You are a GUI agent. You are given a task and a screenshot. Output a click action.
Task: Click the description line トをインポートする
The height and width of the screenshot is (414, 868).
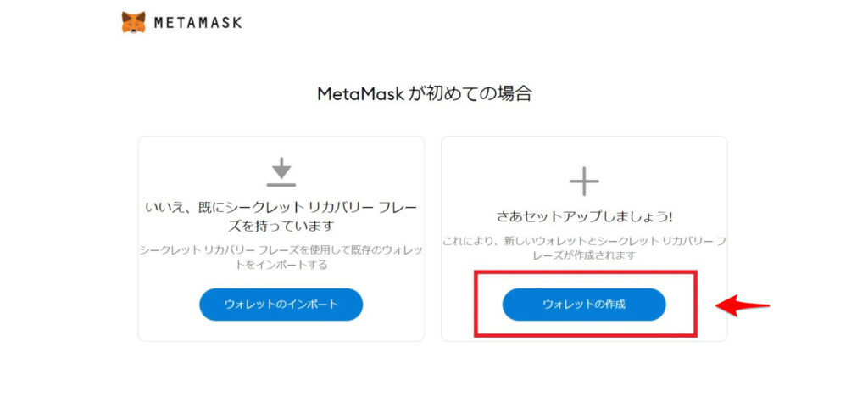pyautogui.click(x=281, y=265)
